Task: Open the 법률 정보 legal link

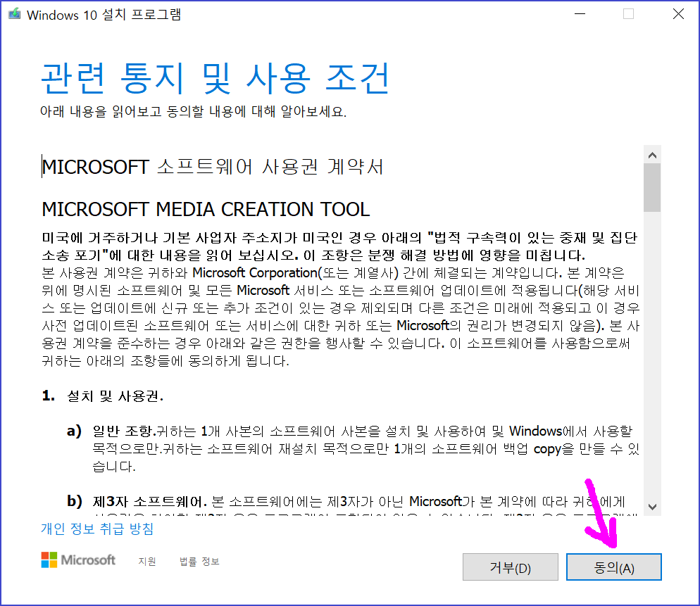Action: [199, 562]
